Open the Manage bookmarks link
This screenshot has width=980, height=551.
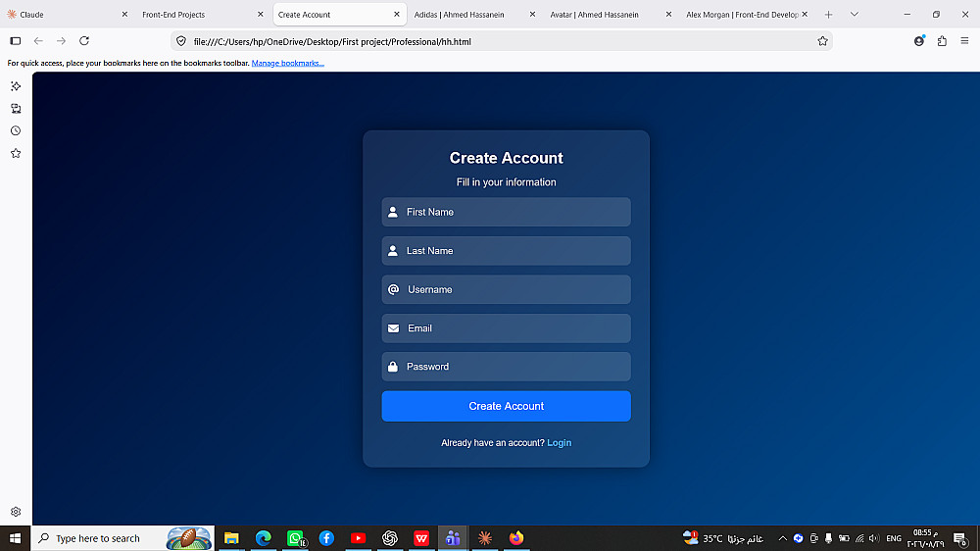[x=287, y=63]
